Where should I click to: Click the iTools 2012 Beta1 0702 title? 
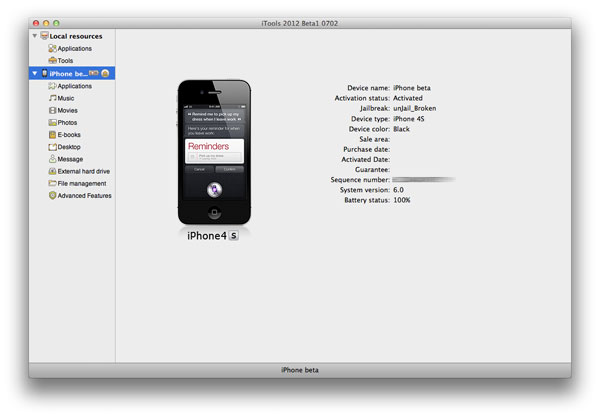[x=300, y=23]
